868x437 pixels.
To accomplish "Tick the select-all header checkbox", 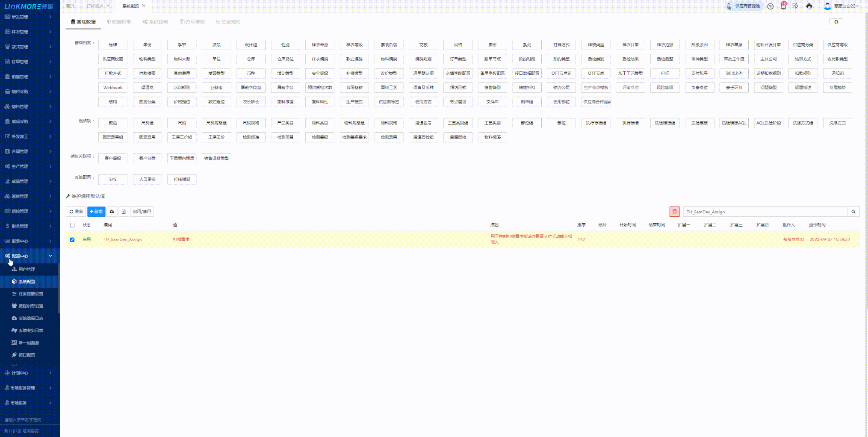I will click(x=72, y=225).
